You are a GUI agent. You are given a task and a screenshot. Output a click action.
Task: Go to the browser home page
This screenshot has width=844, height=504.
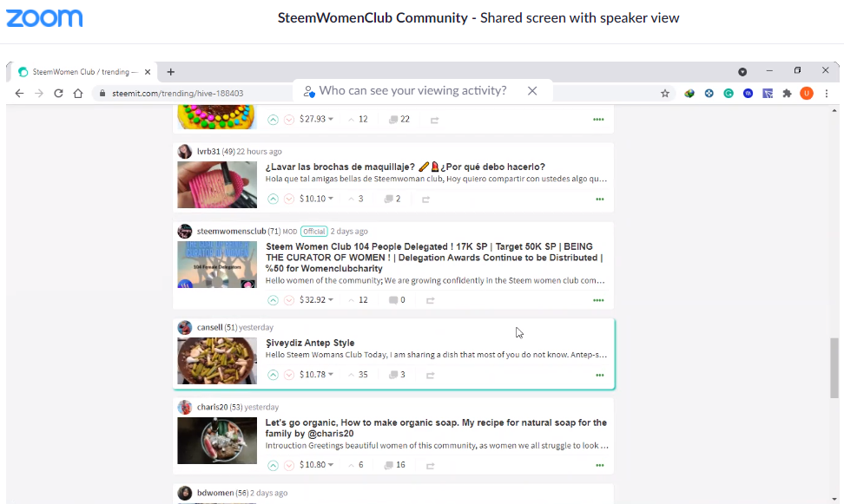tap(78, 93)
